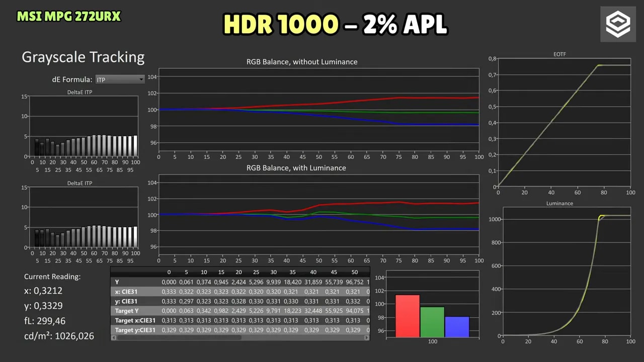Click the Y value 18,420
Viewport: 644px width, 362px height.
pos(292,282)
